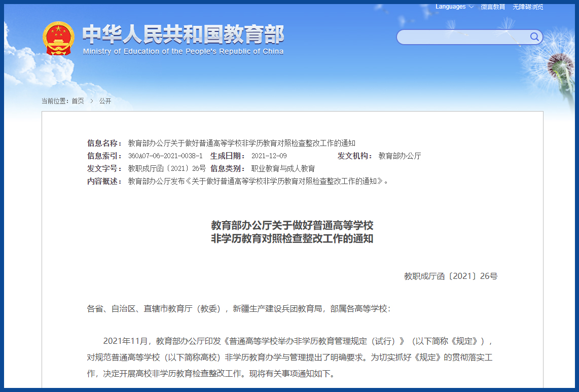Image resolution: width=579 pixels, height=392 pixels.
Task: Click the issuing agency value 教育部办公厅
Action: (400, 156)
